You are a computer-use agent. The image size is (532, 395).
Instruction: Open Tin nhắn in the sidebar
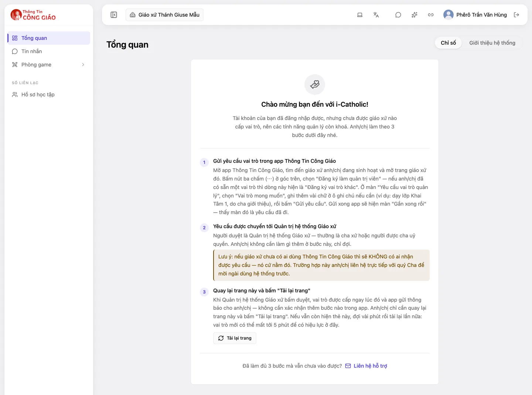pos(49,51)
